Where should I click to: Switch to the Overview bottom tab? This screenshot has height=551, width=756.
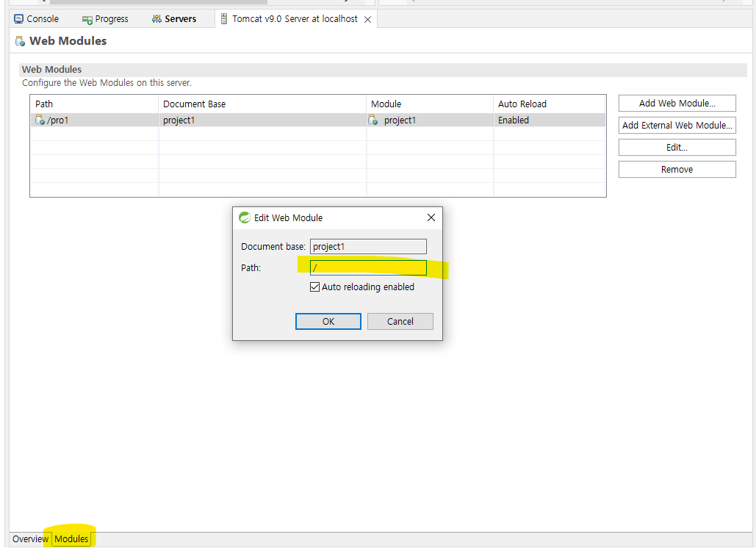(x=30, y=539)
